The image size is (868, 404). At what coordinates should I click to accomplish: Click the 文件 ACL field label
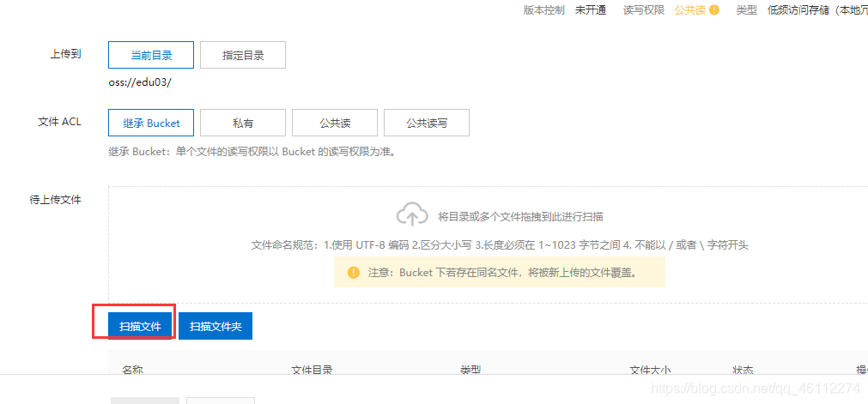59,122
